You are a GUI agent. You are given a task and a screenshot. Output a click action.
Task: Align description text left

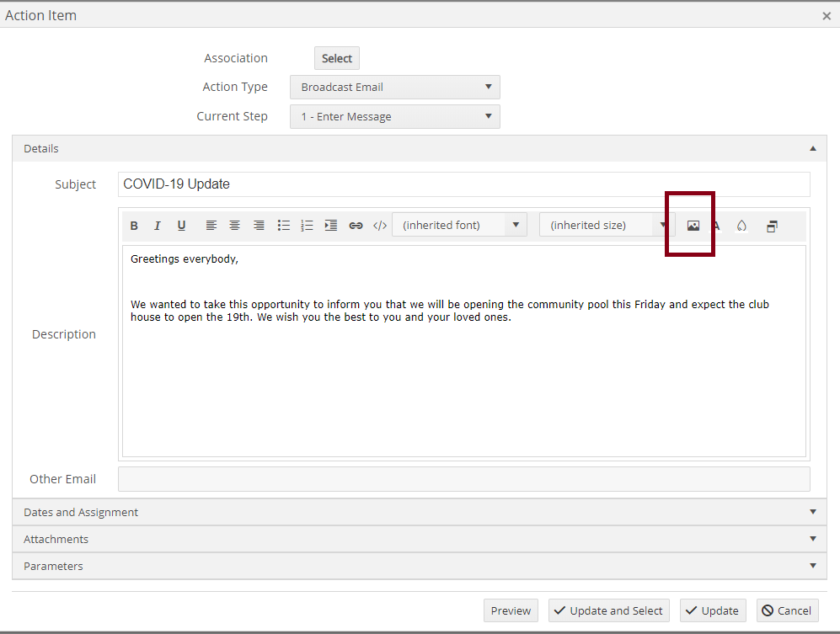(x=211, y=226)
